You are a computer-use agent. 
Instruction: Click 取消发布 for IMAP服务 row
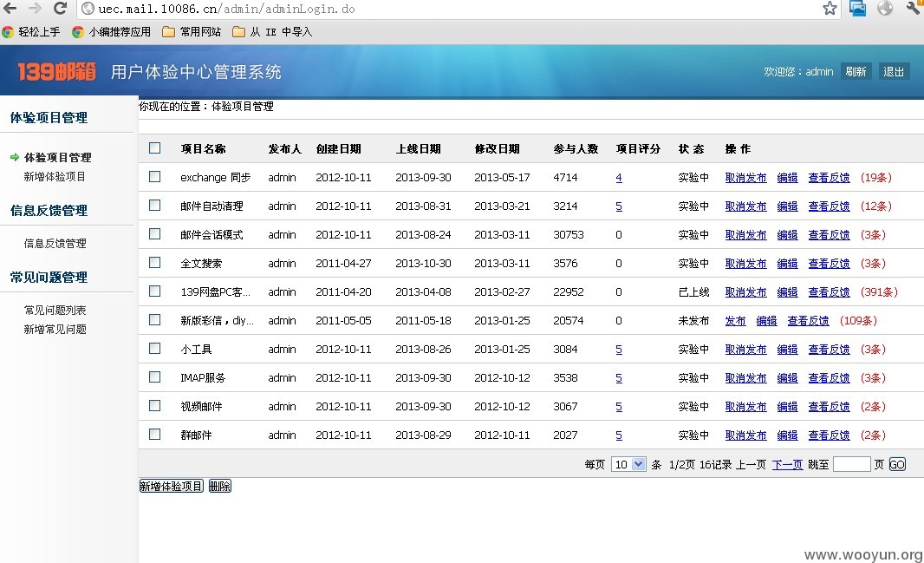(x=745, y=378)
